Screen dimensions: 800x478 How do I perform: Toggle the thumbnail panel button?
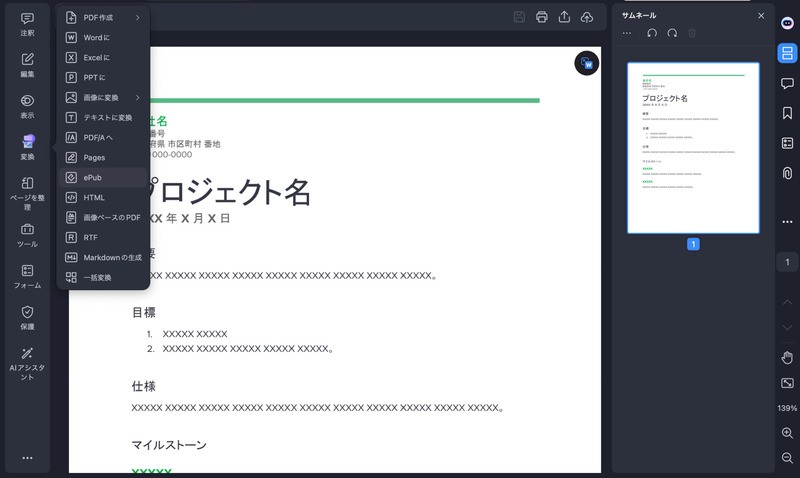point(787,53)
